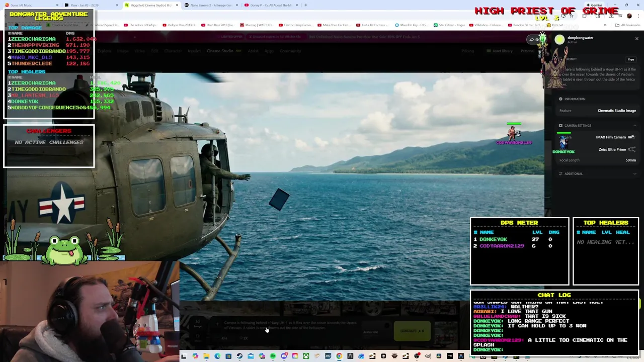Image resolution: width=644 pixels, height=362 pixels.
Task: Open the Nano Banana 2 browser tab
Action: 210,5
